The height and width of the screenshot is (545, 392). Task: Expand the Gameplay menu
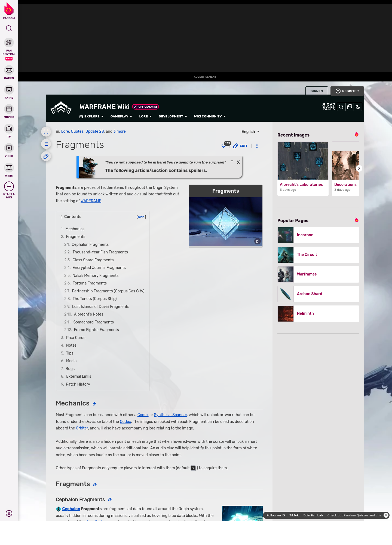coord(121,116)
